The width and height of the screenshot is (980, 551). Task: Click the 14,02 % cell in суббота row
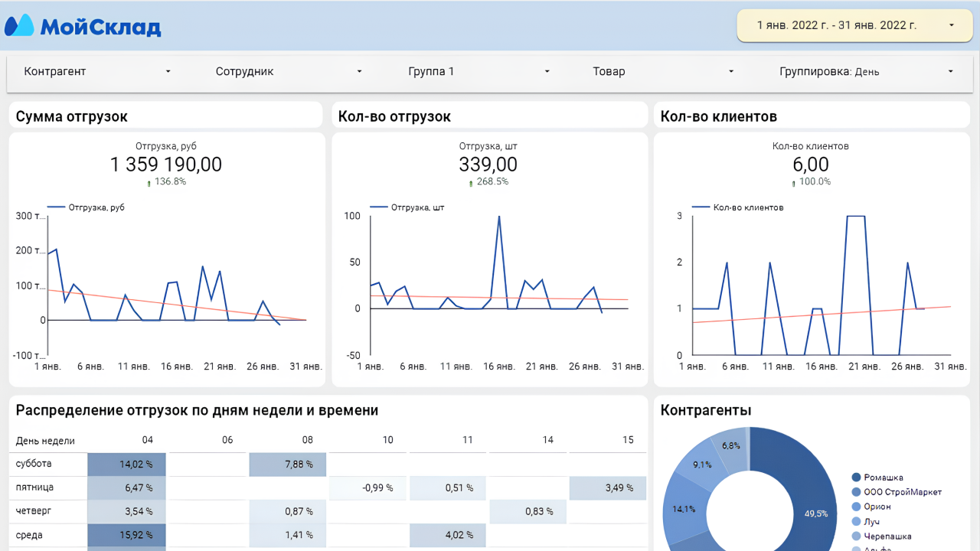click(x=126, y=465)
